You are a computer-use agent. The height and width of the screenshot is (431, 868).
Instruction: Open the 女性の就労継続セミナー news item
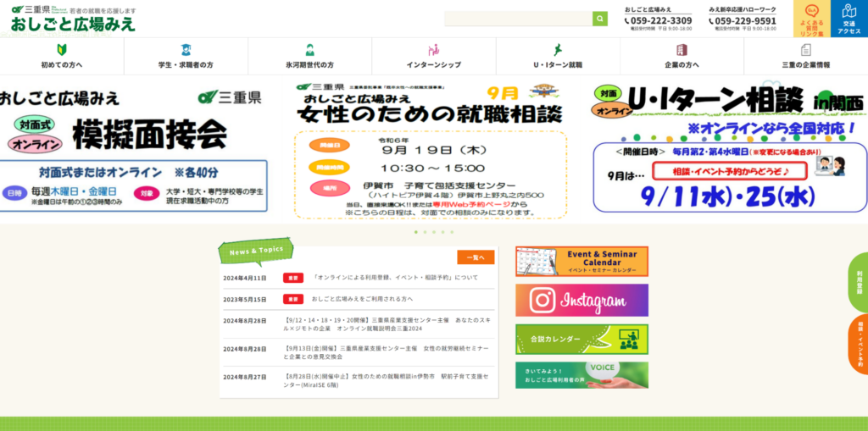[387, 352]
